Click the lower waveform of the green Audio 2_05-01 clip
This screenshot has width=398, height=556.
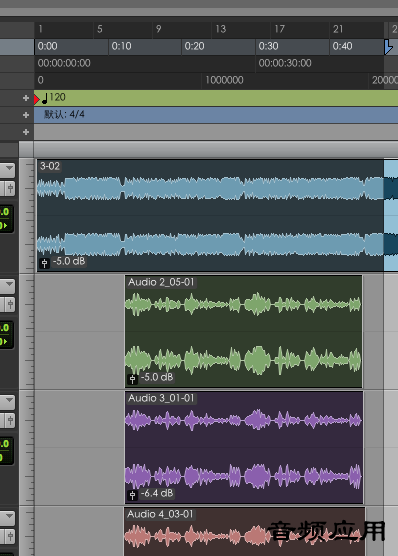pyautogui.click(x=243, y=360)
